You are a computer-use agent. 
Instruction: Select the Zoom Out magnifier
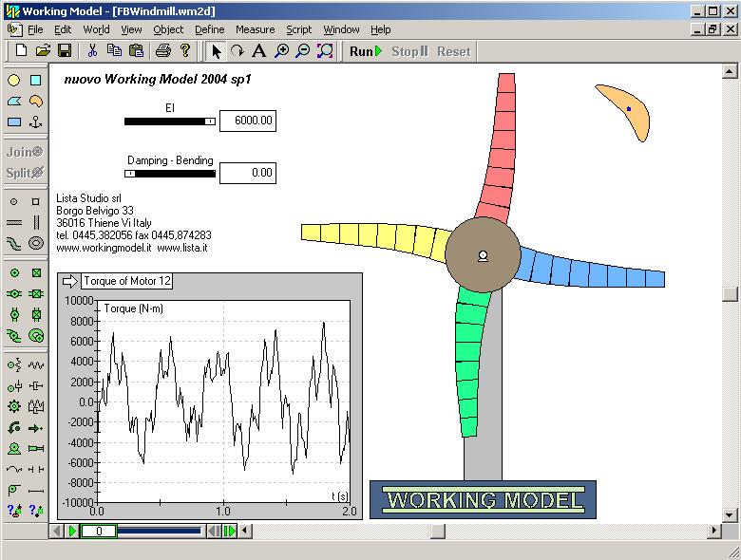click(x=302, y=51)
